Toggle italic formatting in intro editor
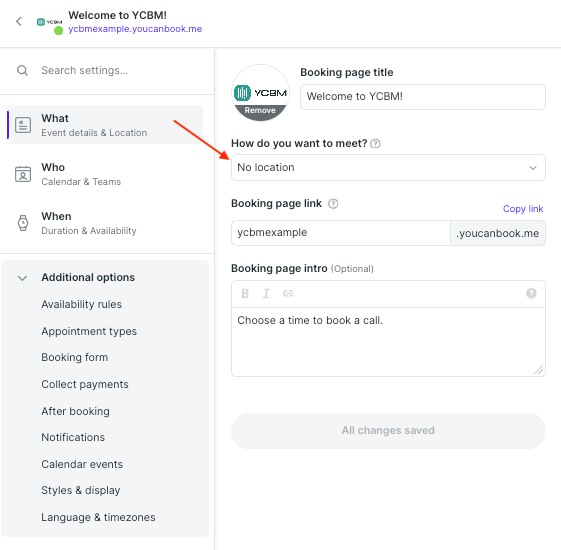 266,294
